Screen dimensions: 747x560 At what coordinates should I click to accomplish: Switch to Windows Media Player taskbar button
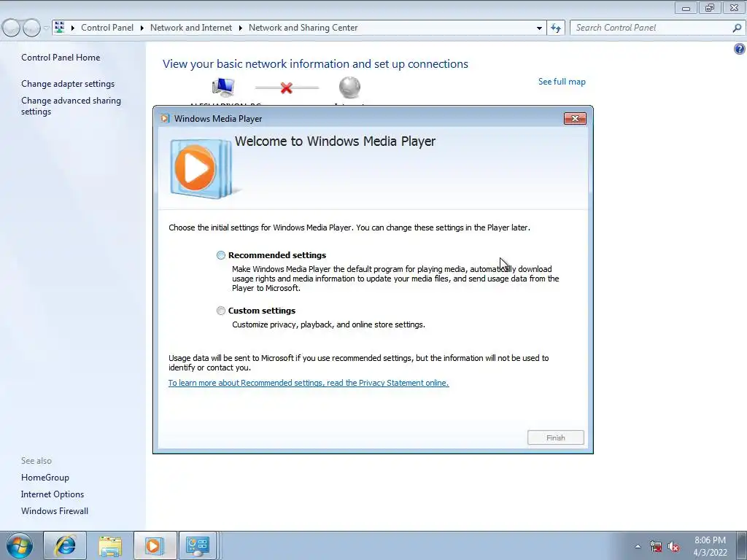(155, 545)
